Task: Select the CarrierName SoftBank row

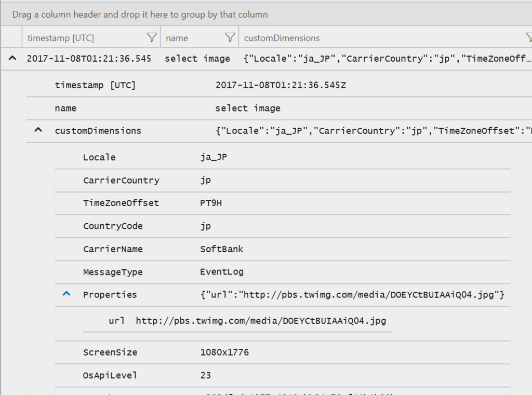Action: pos(283,249)
